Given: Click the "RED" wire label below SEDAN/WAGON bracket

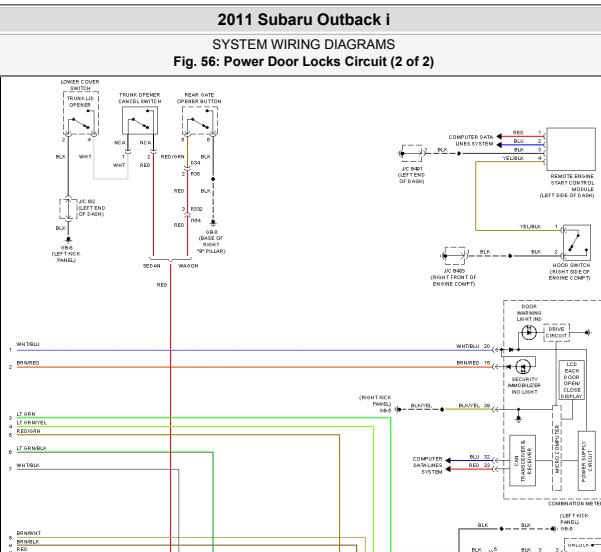Looking at the screenshot, I should [x=162, y=285].
